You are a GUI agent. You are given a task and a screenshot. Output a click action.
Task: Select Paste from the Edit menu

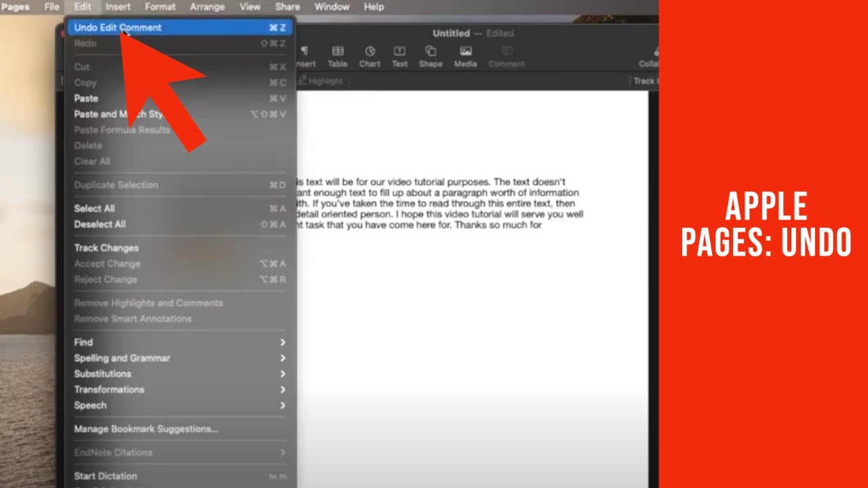click(x=180, y=98)
